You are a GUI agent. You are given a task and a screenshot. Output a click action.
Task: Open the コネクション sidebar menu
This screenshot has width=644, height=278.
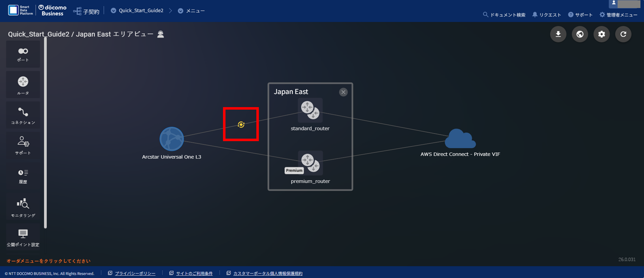point(23,115)
